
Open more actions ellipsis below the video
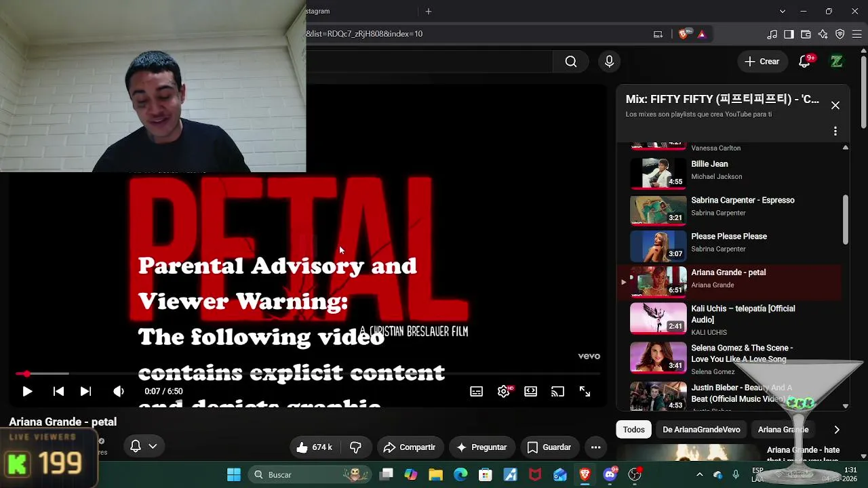[596, 447]
